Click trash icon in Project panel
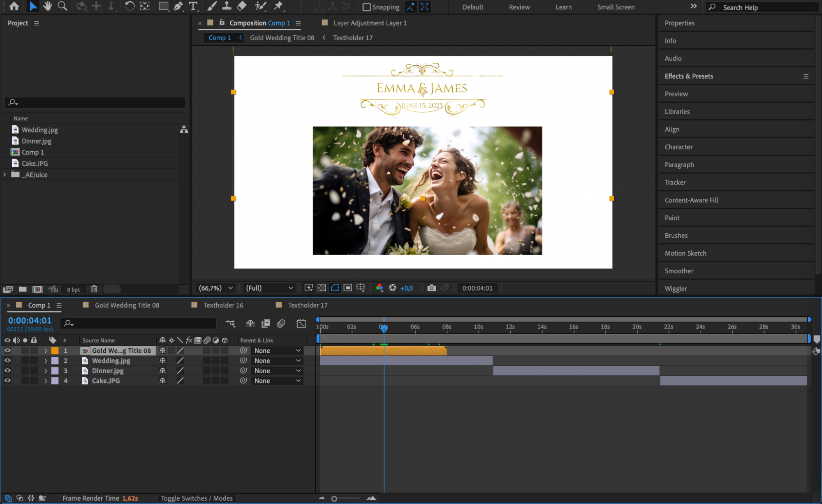 (94, 289)
